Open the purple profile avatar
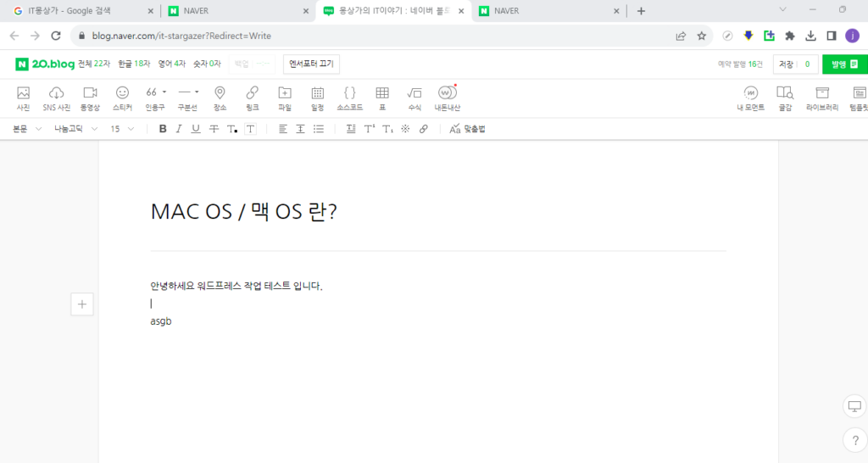868x463 pixels. click(853, 36)
